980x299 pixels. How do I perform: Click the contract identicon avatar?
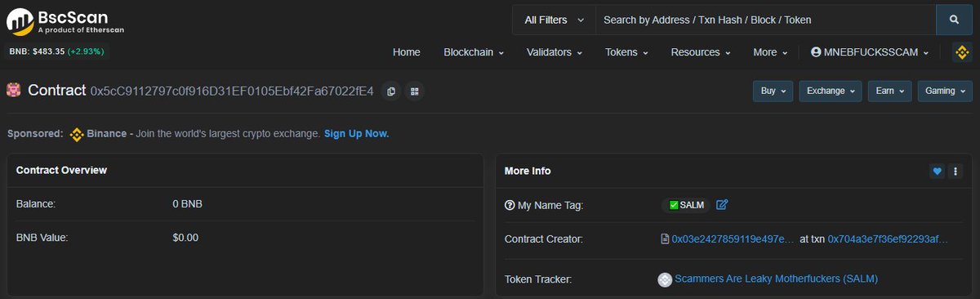pyautogui.click(x=14, y=91)
